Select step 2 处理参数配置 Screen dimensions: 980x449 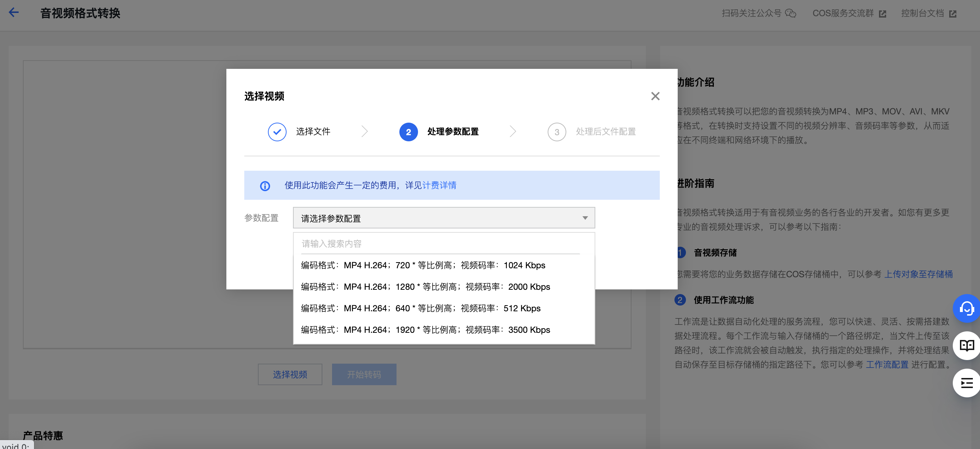[x=408, y=132]
